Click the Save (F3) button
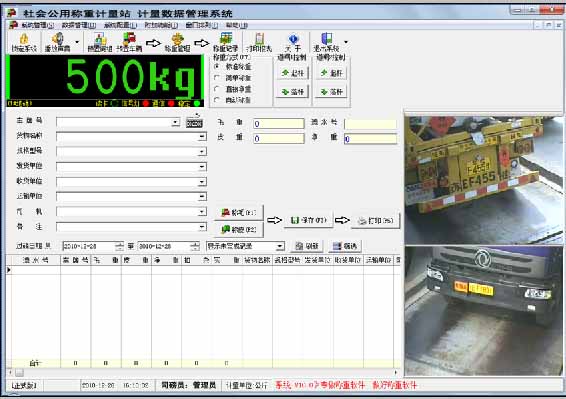 point(308,220)
